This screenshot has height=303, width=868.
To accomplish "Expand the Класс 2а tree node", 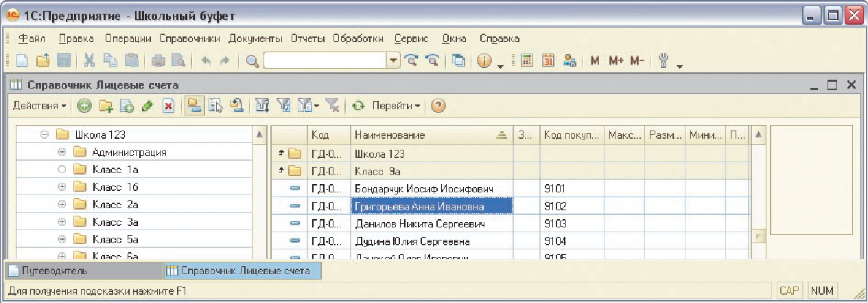I will click(x=62, y=204).
